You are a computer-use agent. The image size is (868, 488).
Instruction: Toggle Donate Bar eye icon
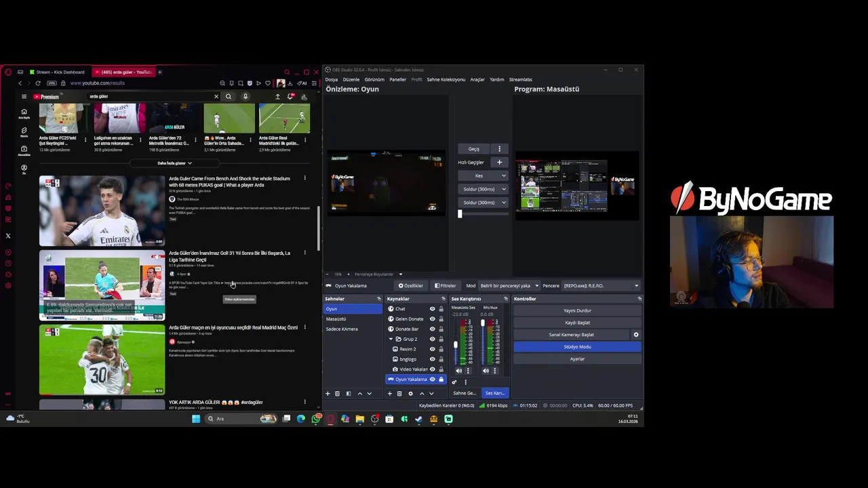[x=432, y=329]
